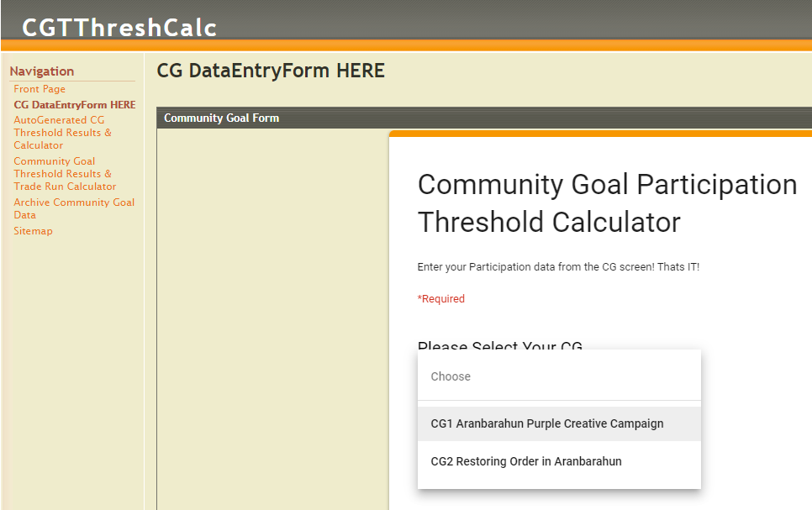Screen dimensions: 812x510
Task: Click the Community Goal Participation Threshold Calculator title
Action: pyautogui.click(x=608, y=203)
